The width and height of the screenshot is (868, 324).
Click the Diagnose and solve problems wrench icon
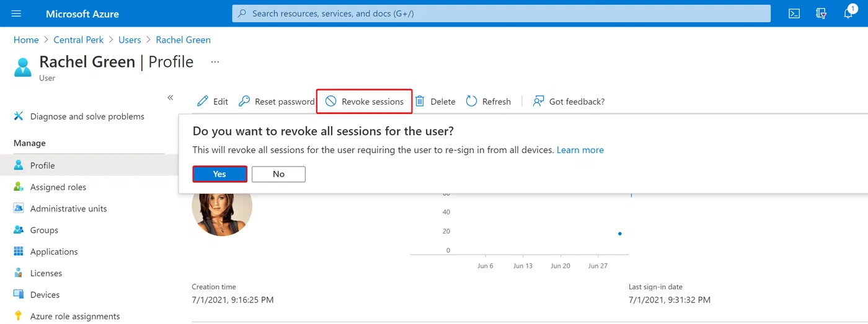[19, 116]
